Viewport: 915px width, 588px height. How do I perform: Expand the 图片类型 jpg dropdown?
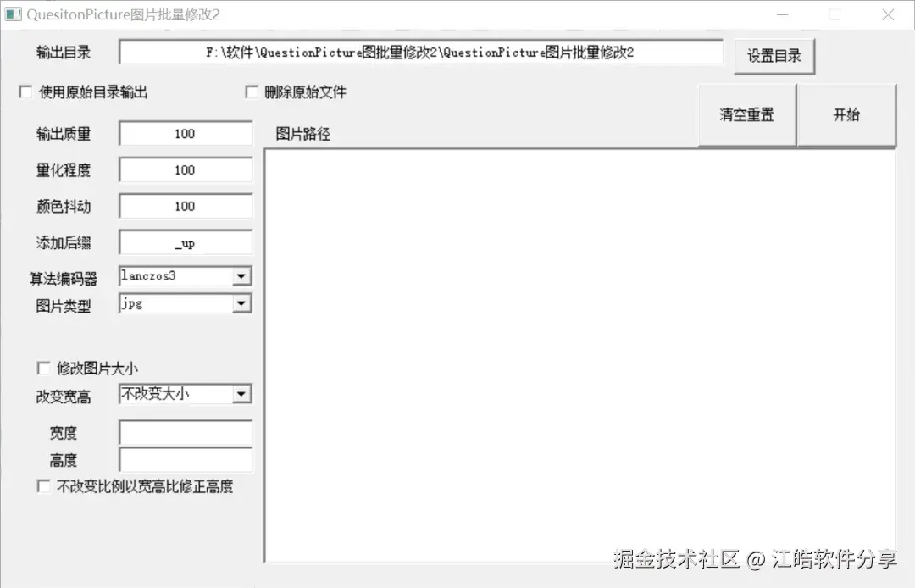(x=241, y=303)
